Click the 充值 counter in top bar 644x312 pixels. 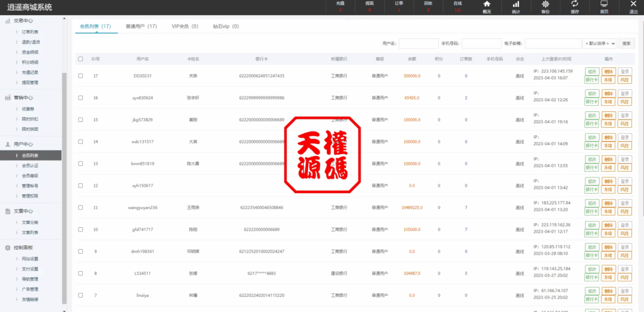pyautogui.click(x=340, y=6)
